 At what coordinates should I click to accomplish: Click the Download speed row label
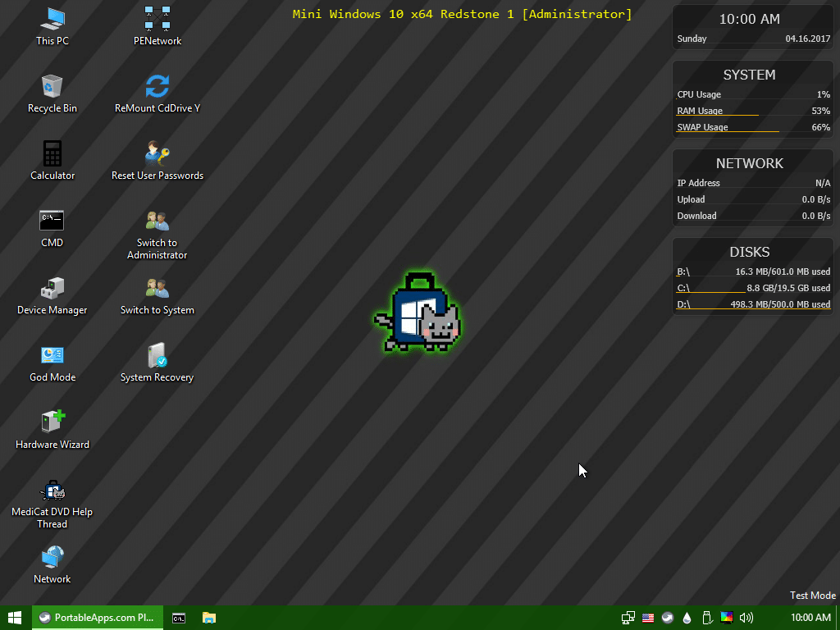click(x=696, y=216)
